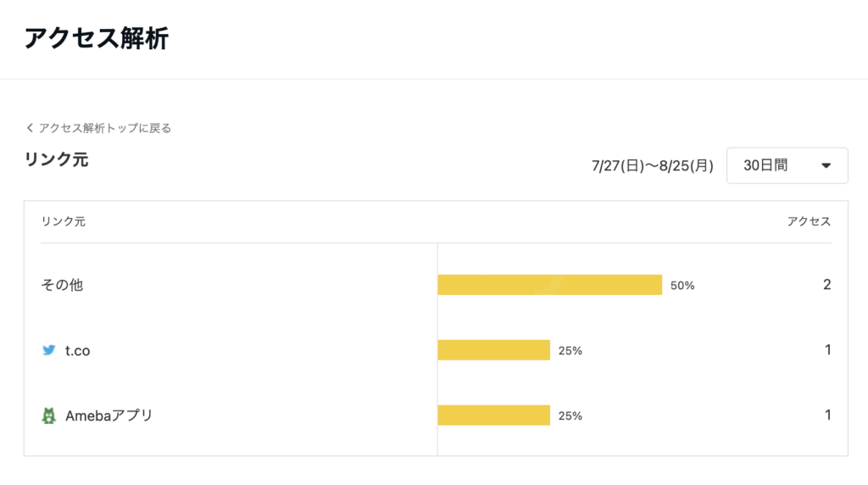Click the リンク元 column header
The width and height of the screenshot is (868, 485).
(x=63, y=221)
